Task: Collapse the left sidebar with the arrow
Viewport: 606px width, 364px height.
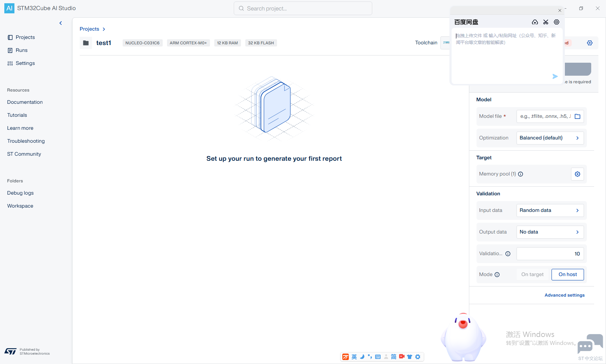Action: pos(61,23)
